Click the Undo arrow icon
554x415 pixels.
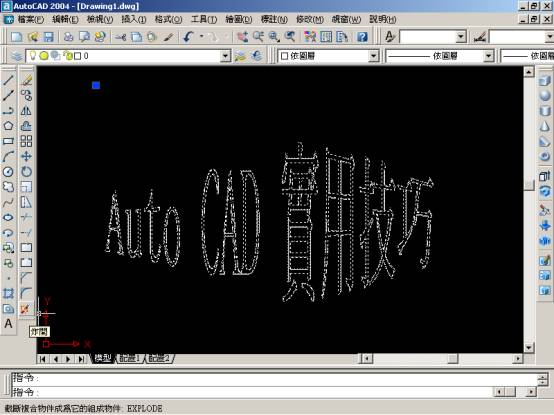coord(188,37)
